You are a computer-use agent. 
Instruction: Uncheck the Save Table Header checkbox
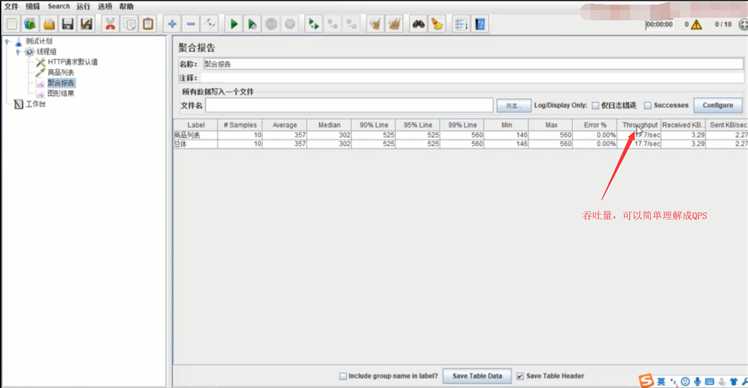point(520,376)
